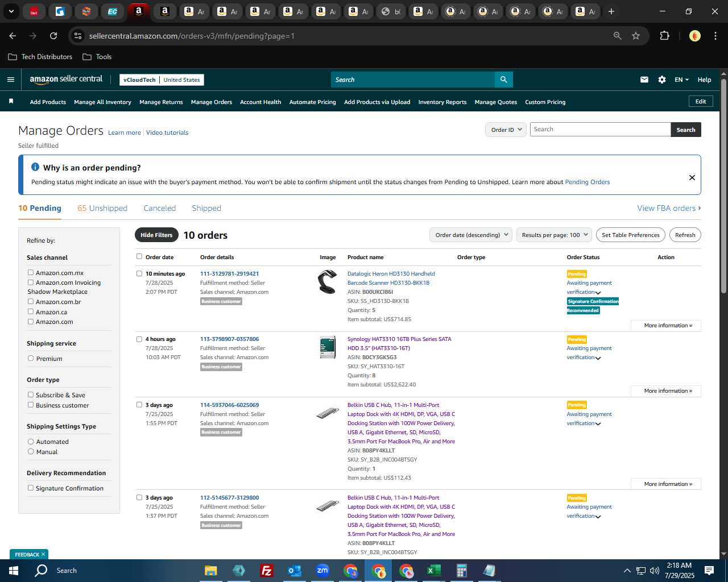The image size is (728, 582).
Task: Open Outlook from taskbar
Action: [x=294, y=571]
